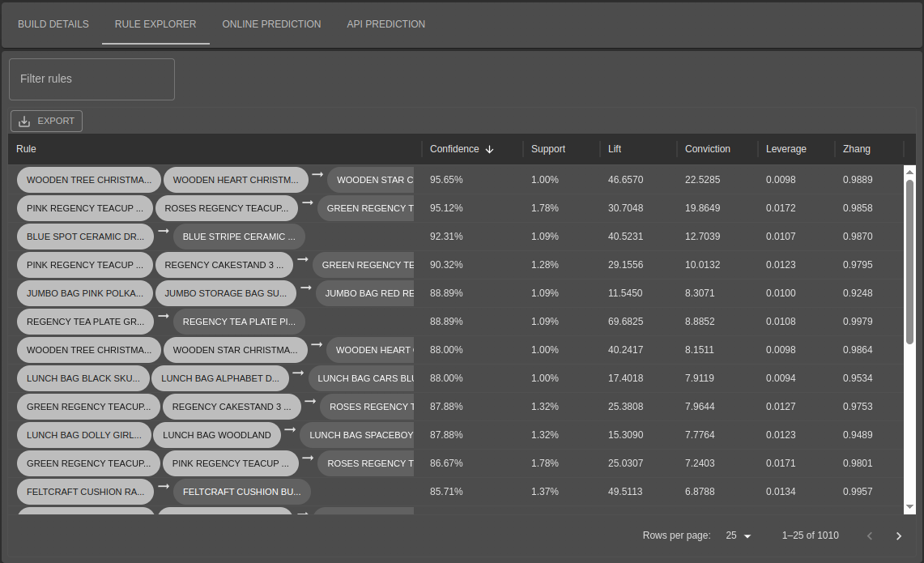The height and width of the screenshot is (563, 924).
Task: Click scrollbar down arrow in rules table
Action: [x=910, y=507]
